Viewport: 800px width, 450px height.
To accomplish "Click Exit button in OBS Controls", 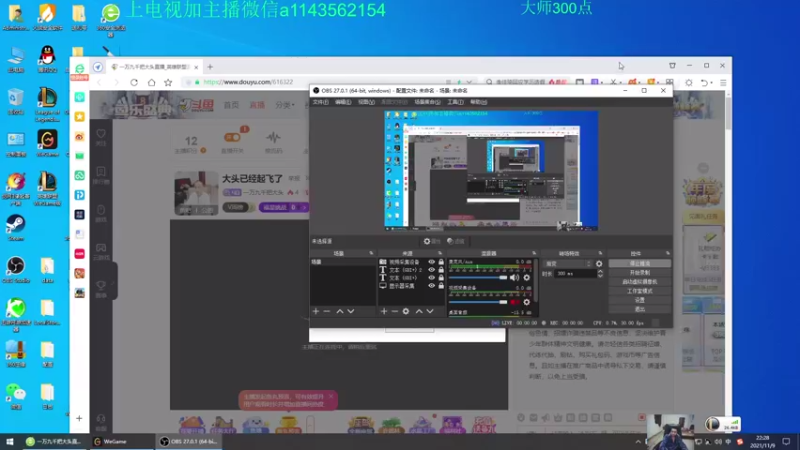I will point(640,309).
